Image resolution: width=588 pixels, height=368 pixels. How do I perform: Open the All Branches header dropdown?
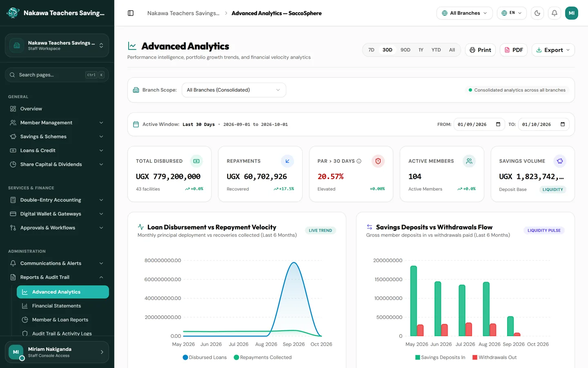point(465,13)
